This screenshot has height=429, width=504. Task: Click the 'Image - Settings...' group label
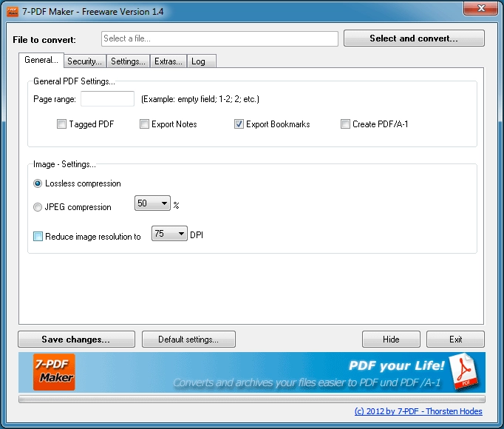pyautogui.click(x=64, y=164)
